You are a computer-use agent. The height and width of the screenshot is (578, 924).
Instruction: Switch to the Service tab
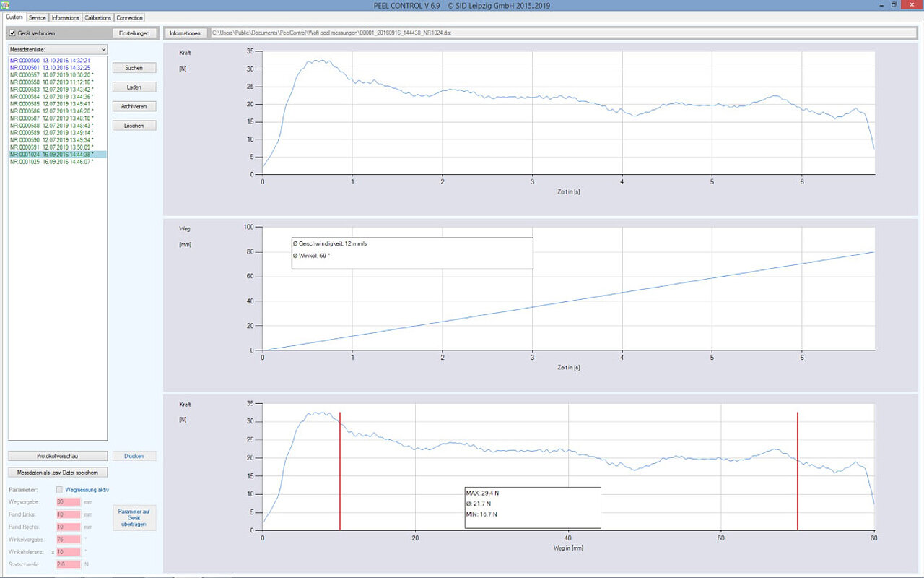click(38, 17)
